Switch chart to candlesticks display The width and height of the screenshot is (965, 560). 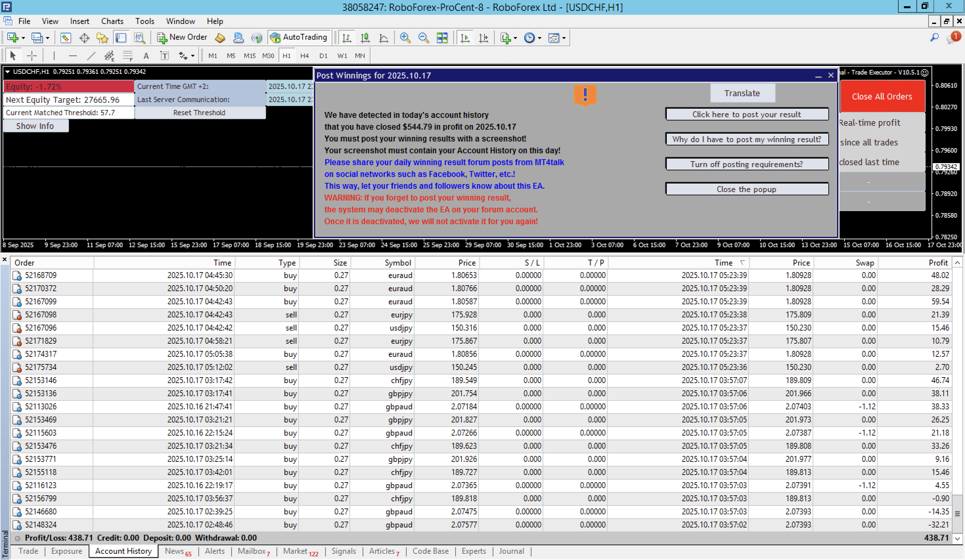(365, 37)
